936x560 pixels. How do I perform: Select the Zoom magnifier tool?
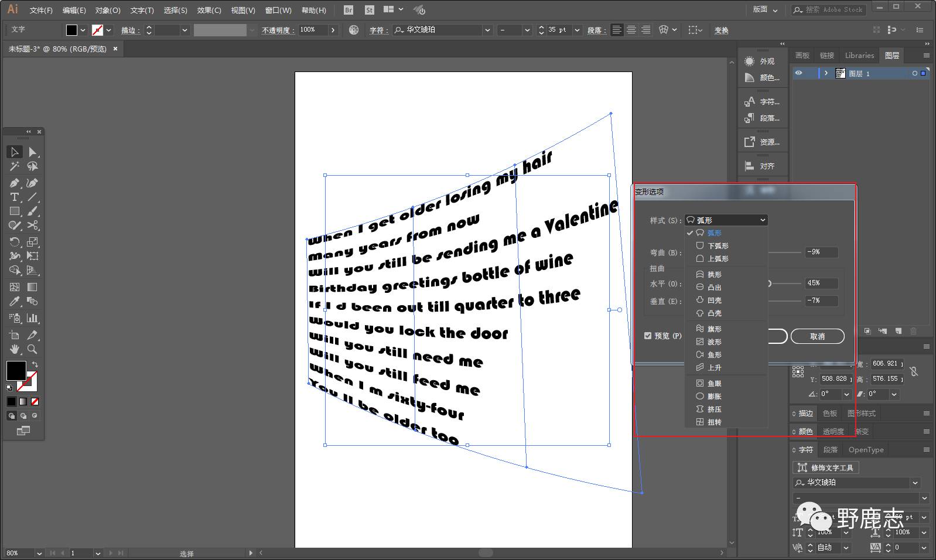[33, 349]
